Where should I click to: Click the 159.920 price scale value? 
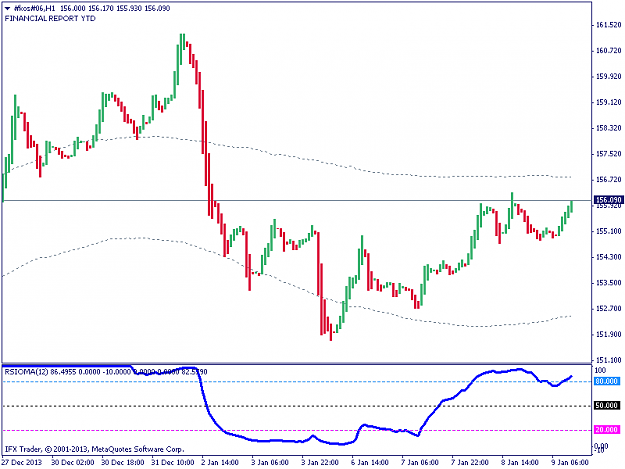click(x=608, y=77)
